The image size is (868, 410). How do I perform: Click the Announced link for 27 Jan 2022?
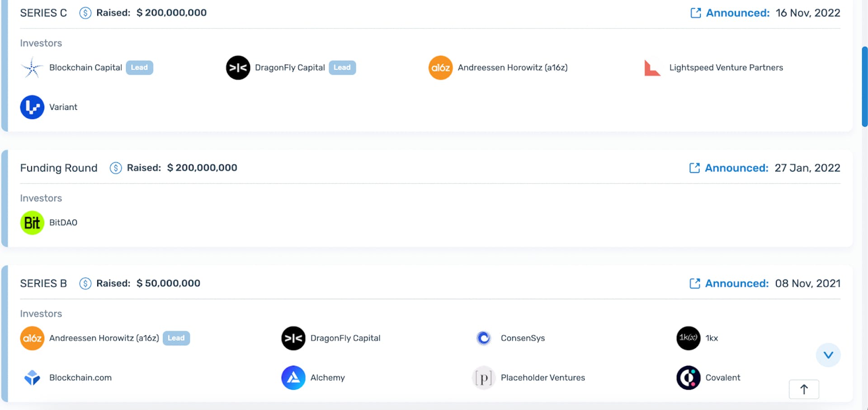pyautogui.click(x=736, y=168)
